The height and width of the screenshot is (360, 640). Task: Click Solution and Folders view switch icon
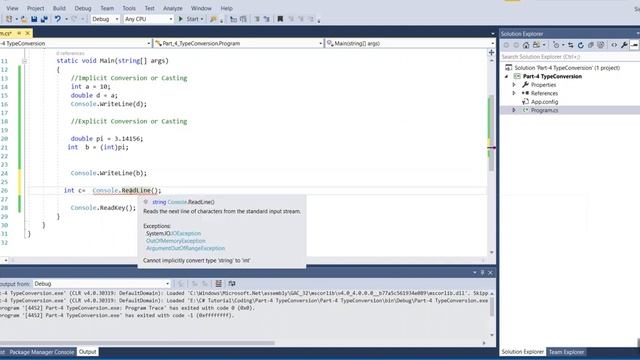pyautogui.click(x=536, y=45)
